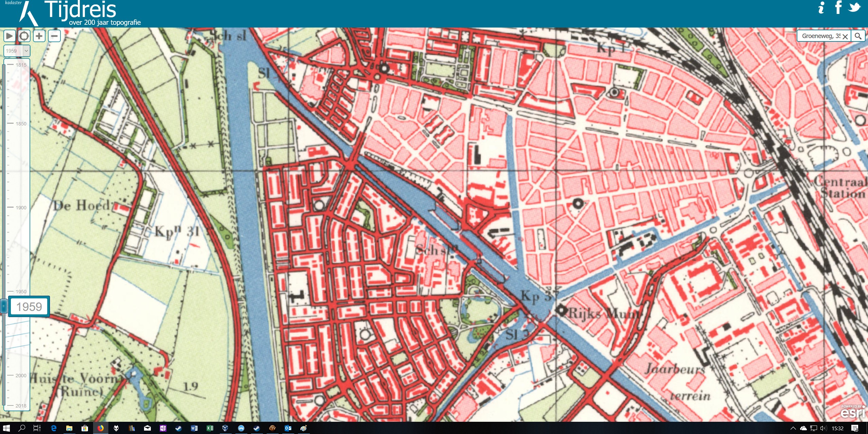The image size is (868, 434).
Task: Clear the address search text
Action: pyautogui.click(x=845, y=36)
